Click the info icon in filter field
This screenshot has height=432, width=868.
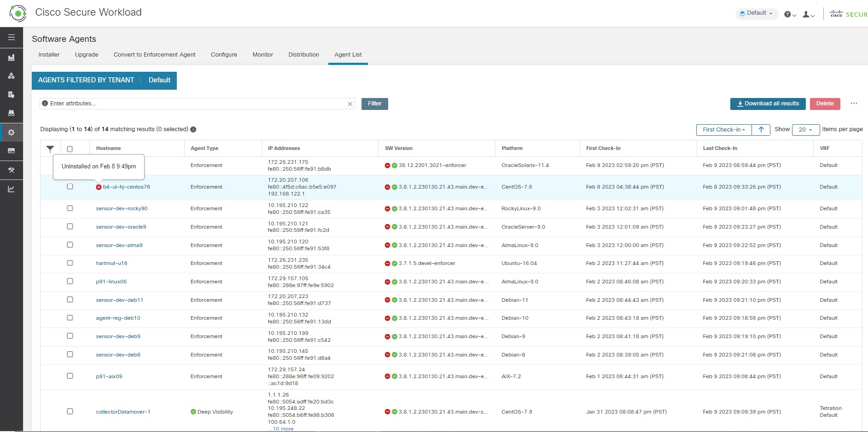coord(45,104)
